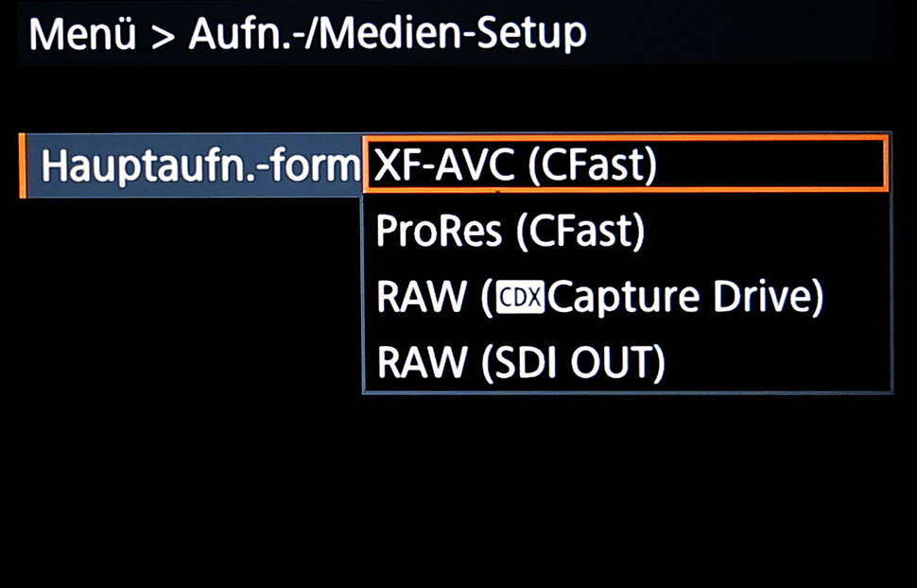The image size is (917, 588).
Task: Click the breadcrumb arrow after Menü
Action: pos(163,37)
